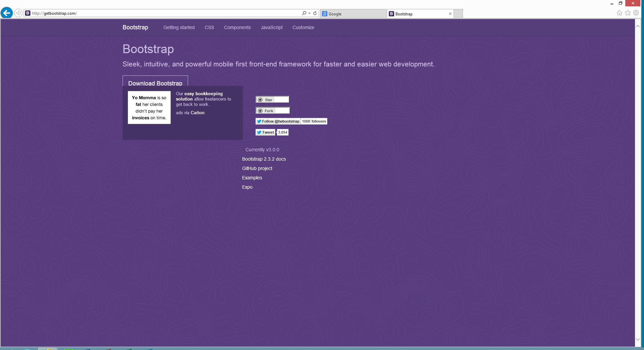Click the Download Bootstrap button

pyautogui.click(x=155, y=81)
